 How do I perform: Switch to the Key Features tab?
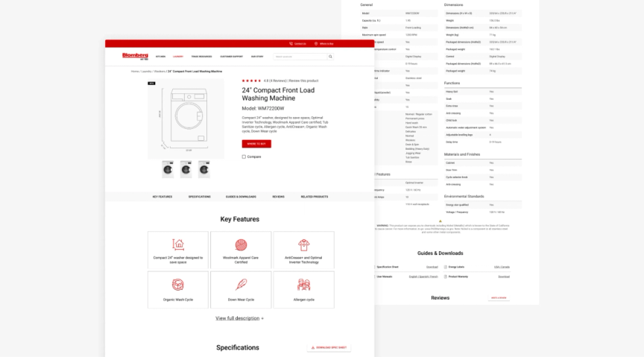(162, 197)
